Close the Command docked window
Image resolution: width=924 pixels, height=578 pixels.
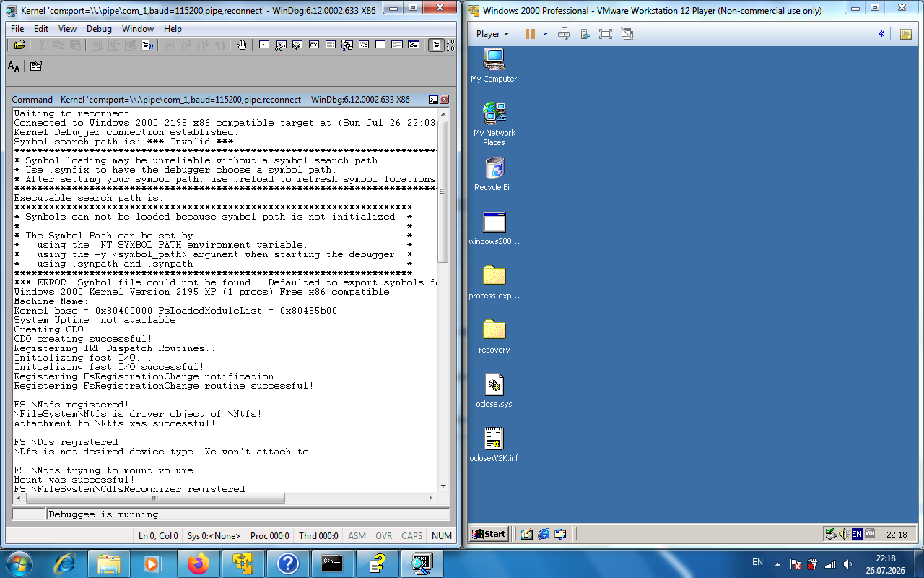[x=444, y=100]
